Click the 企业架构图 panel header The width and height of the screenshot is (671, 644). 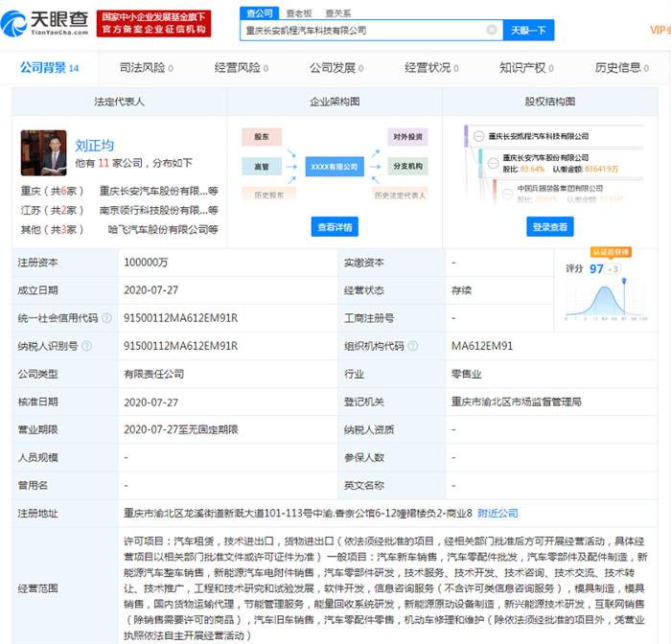[x=335, y=102]
